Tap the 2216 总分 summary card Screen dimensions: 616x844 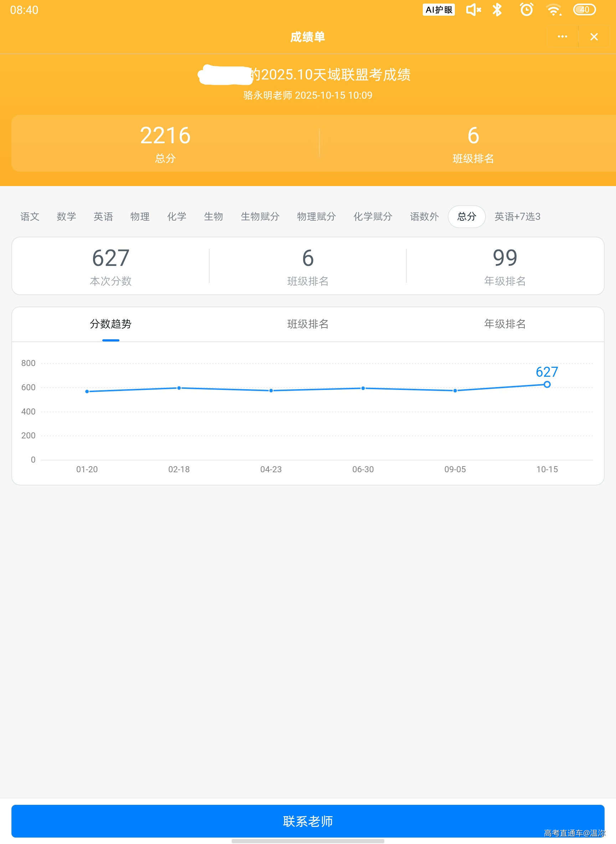[165, 144]
